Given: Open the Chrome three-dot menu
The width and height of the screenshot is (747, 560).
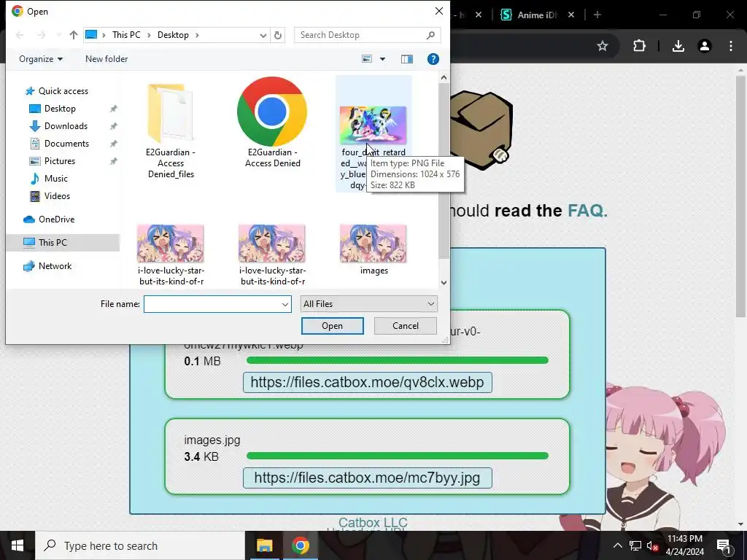Looking at the screenshot, I should (x=731, y=46).
